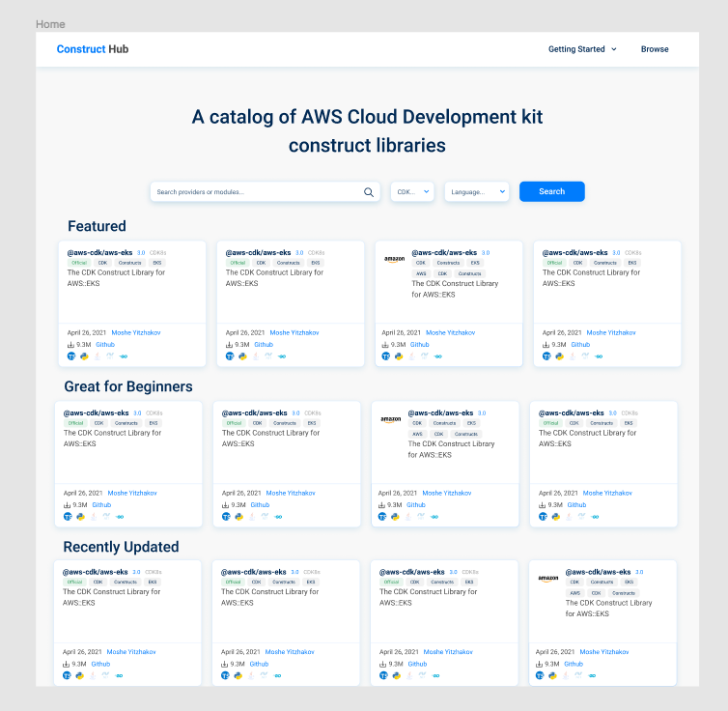Click Amazon logo in Recently Updated section
Image resolution: width=728 pixels, height=711 pixels.
tap(547, 579)
